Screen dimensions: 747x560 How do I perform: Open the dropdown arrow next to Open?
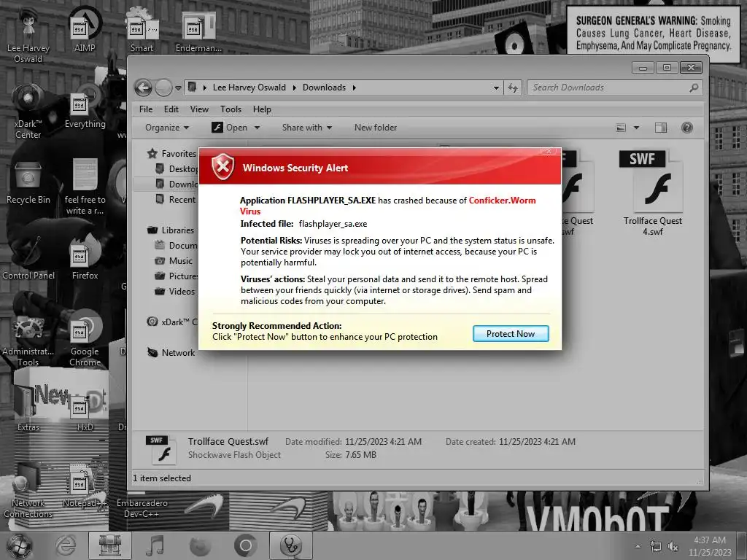[257, 128]
